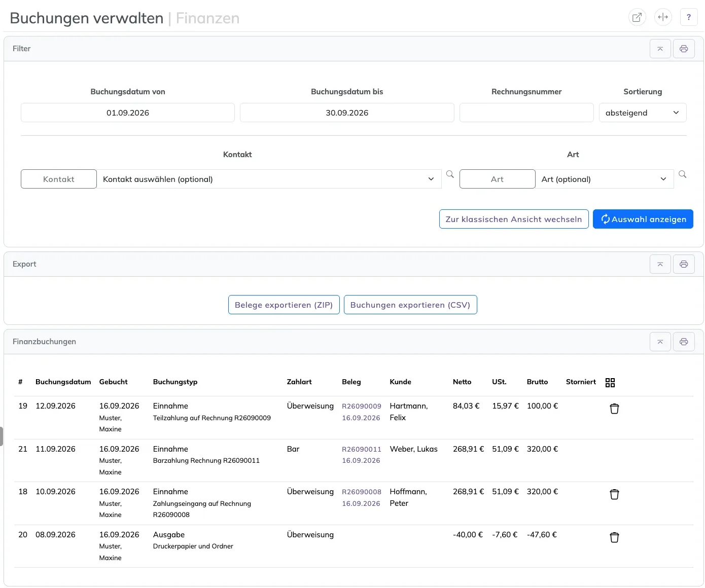Click customer name Weber, Lukas
Viewport: 705px width, 588px height.
point(413,449)
